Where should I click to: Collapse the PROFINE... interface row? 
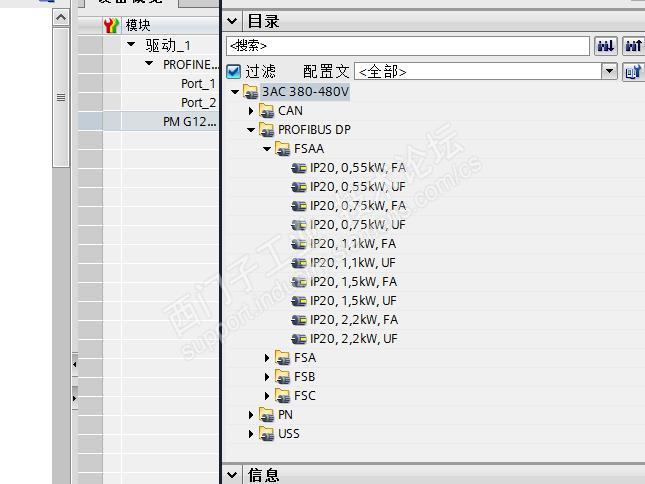(149, 63)
